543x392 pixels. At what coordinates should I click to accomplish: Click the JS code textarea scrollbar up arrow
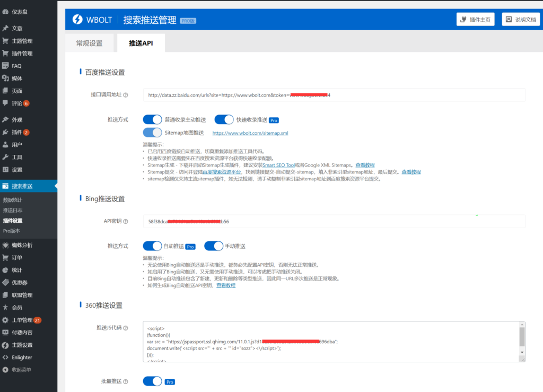point(522,325)
